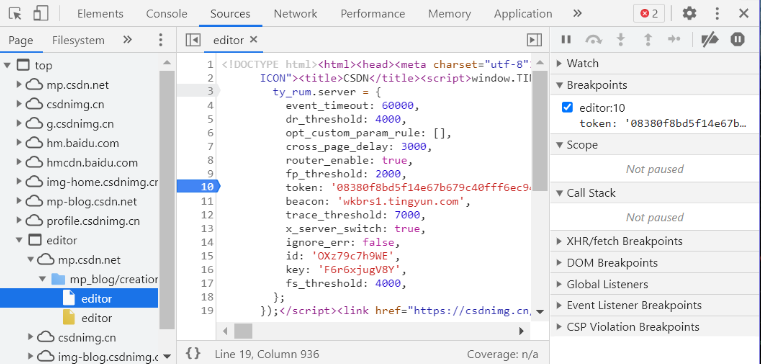
Task: Click the step out of function icon
Action: click(x=647, y=40)
